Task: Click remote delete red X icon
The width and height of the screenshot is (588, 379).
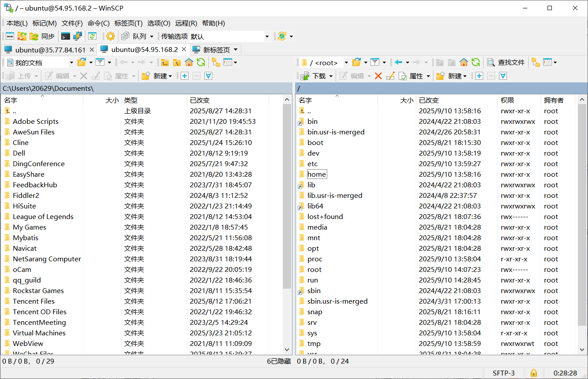Action: tap(378, 76)
